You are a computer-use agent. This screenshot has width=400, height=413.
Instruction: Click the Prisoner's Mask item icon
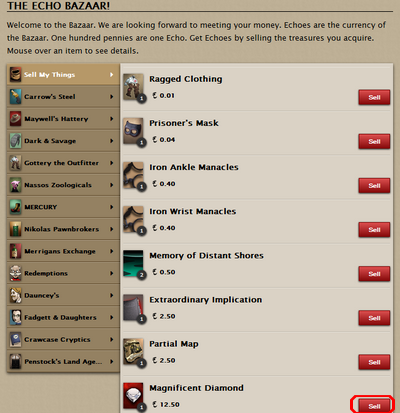(x=133, y=131)
